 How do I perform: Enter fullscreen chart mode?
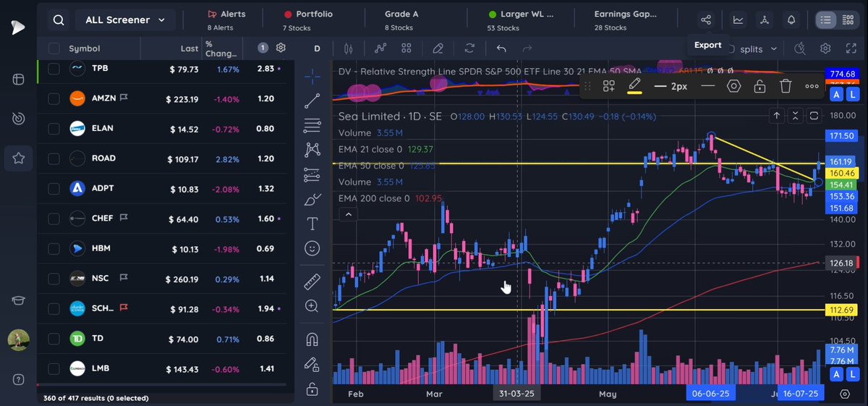tap(851, 48)
